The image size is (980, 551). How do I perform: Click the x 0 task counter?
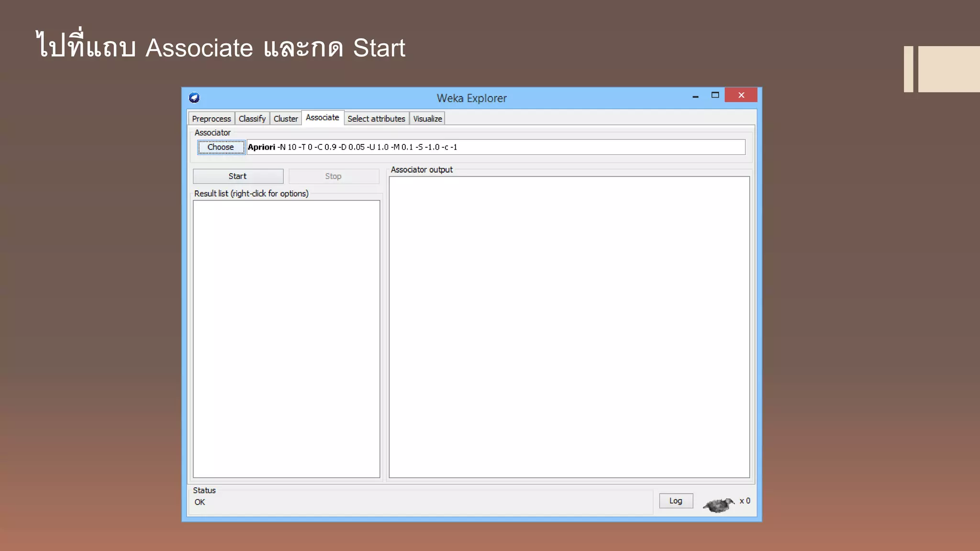coord(745,501)
